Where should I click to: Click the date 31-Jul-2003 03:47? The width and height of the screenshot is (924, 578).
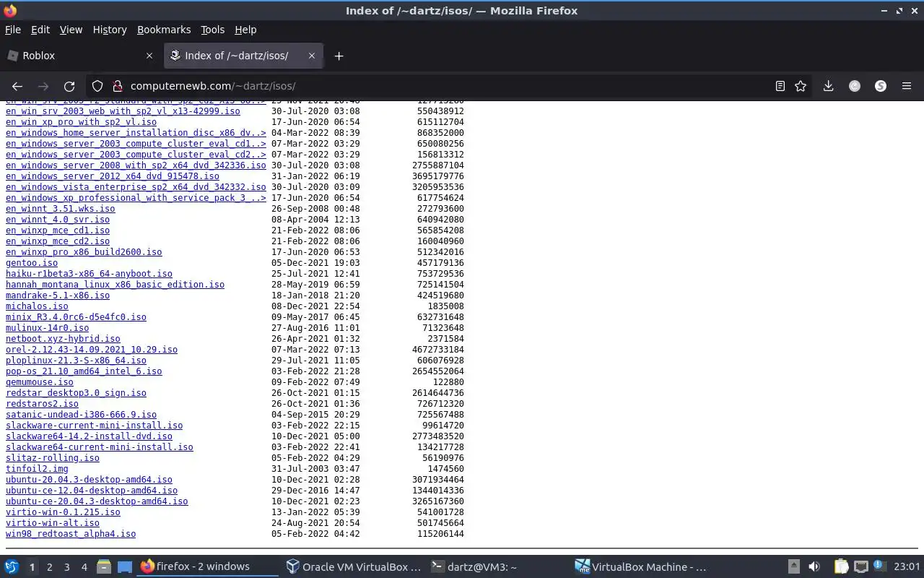click(x=315, y=469)
